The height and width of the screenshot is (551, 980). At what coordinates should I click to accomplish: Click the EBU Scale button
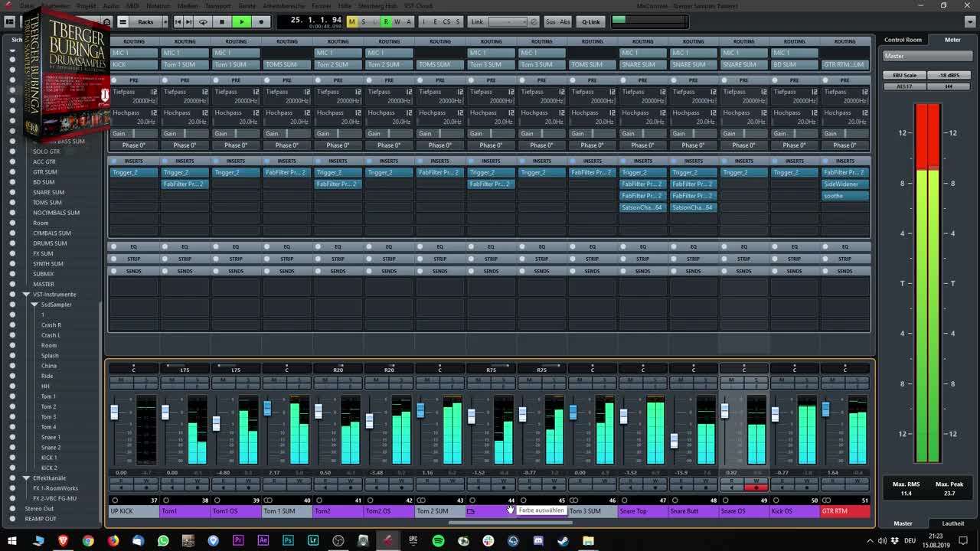[903, 75]
